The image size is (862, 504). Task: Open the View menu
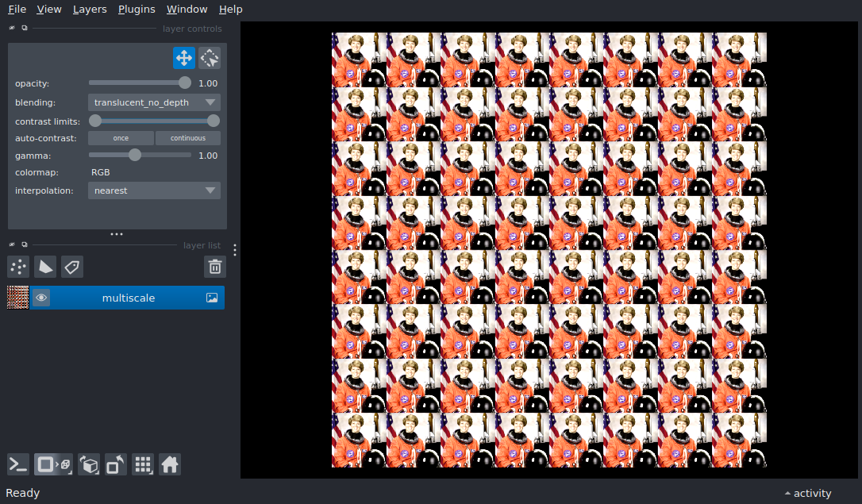click(x=49, y=10)
